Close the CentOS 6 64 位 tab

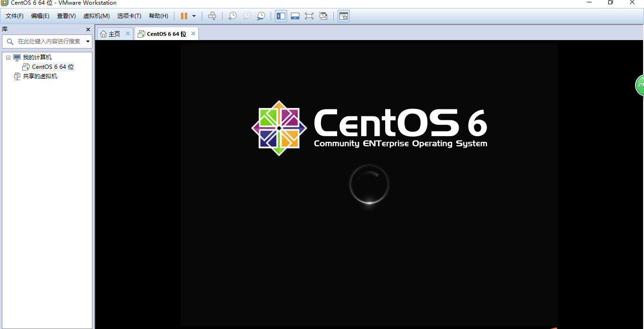[x=193, y=34]
